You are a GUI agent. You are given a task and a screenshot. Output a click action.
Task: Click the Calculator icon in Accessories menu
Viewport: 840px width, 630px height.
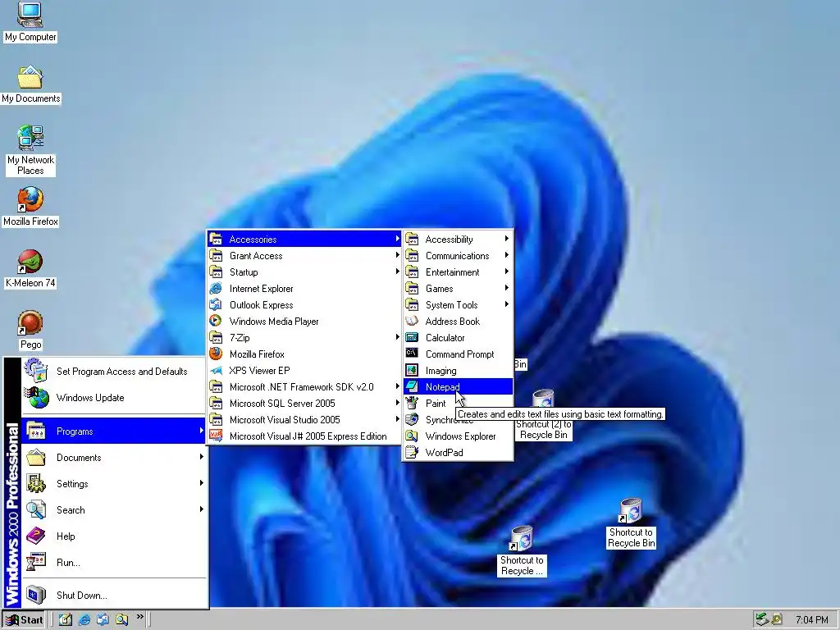click(412, 337)
